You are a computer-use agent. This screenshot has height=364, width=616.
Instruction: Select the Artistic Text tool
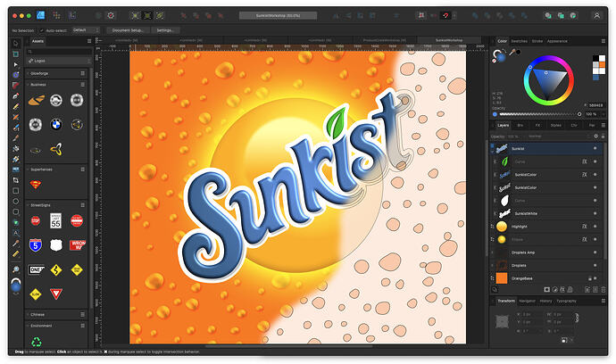click(16, 233)
